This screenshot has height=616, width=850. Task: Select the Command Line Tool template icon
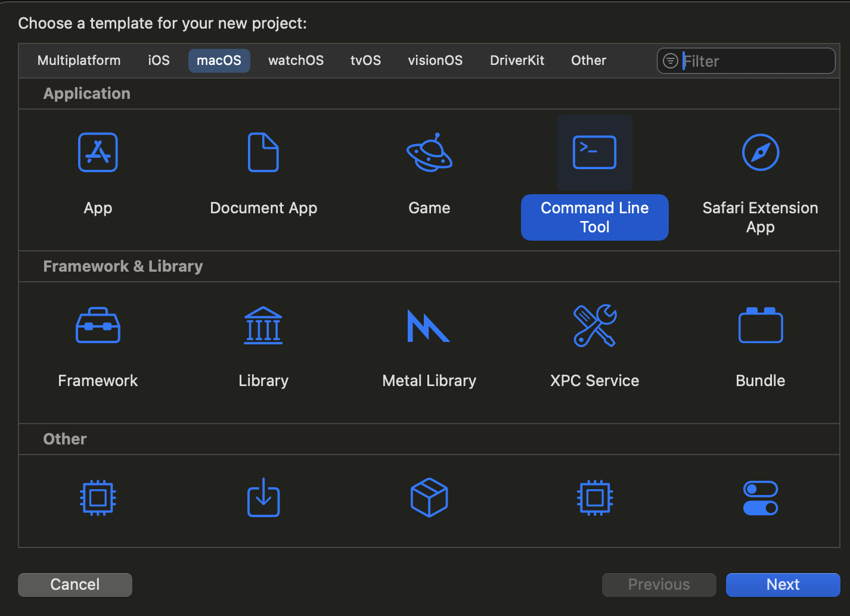pyautogui.click(x=594, y=153)
